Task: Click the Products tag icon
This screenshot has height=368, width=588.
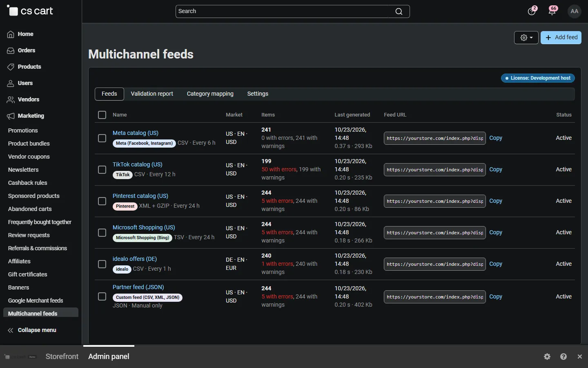Action: click(x=11, y=67)
